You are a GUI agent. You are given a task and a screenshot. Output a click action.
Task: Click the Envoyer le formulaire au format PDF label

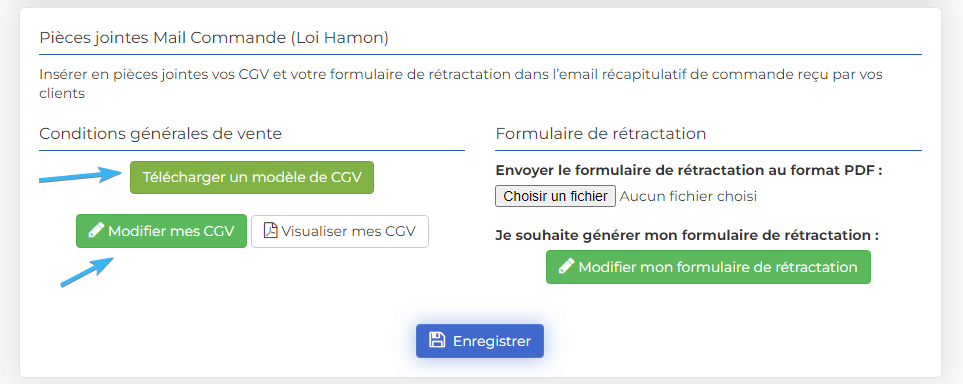tap(688, 170)
